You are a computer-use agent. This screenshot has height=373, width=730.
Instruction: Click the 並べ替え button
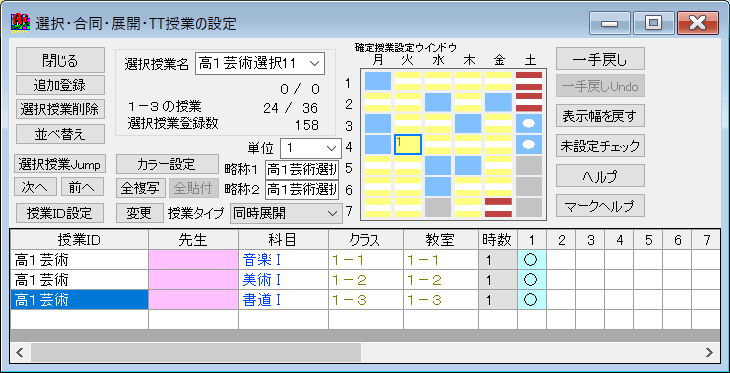pos(60,134)
